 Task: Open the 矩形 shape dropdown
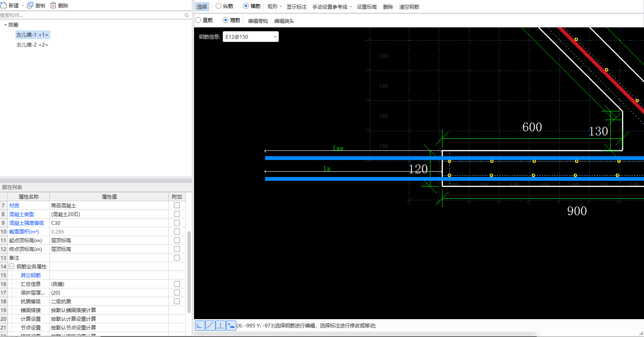[280, 7]
